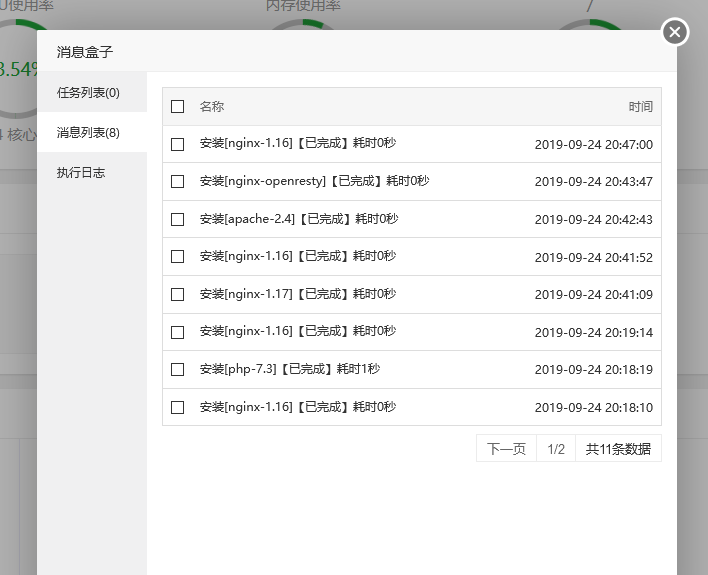708x575 pixels.
Task: Click the timestamp 2019-09-24 20:18:19
Action: click(594, 369)
